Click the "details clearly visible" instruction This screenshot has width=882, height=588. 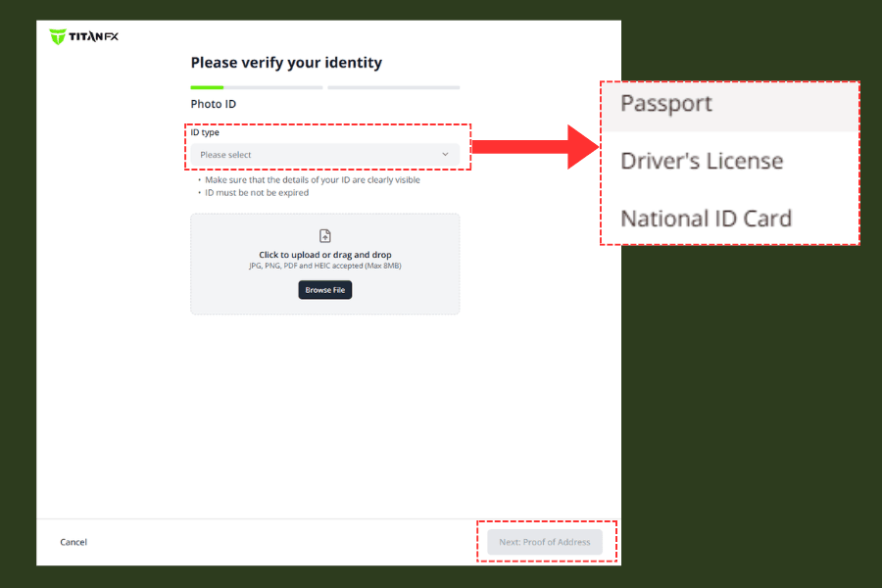pos(314,180)
